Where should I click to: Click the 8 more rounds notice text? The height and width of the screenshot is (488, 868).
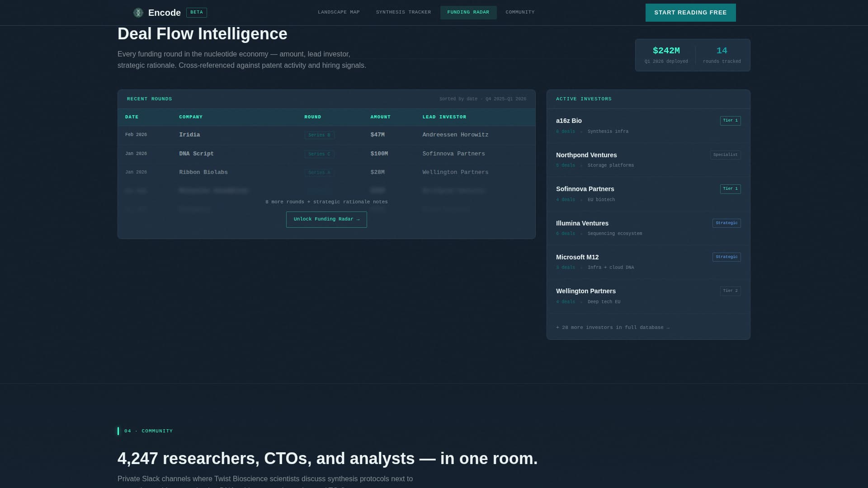pyautogui.click(x=326, y=202)
